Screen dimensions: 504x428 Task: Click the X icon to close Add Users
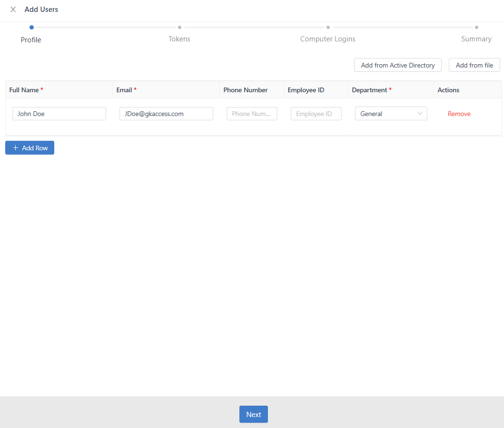pyautogui.click(x=13, y=9)
